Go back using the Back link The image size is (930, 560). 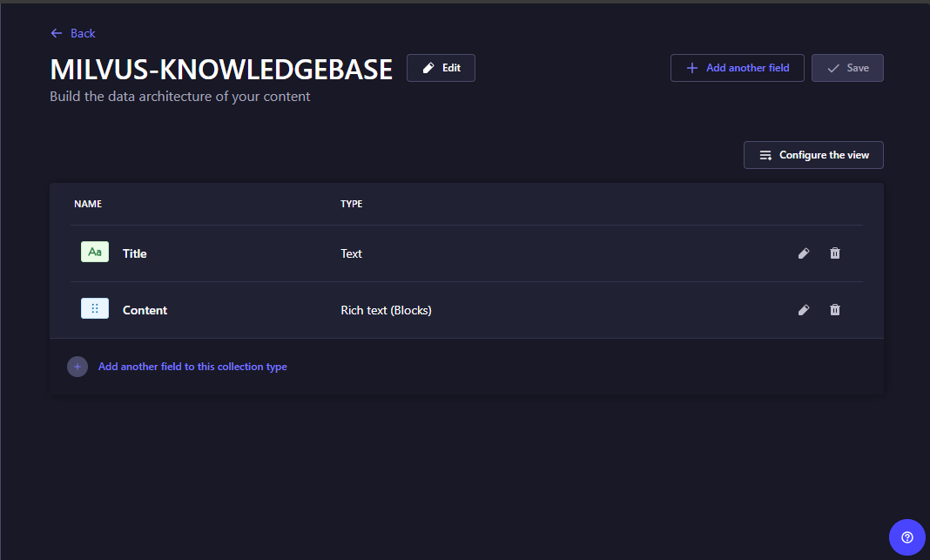83,33
